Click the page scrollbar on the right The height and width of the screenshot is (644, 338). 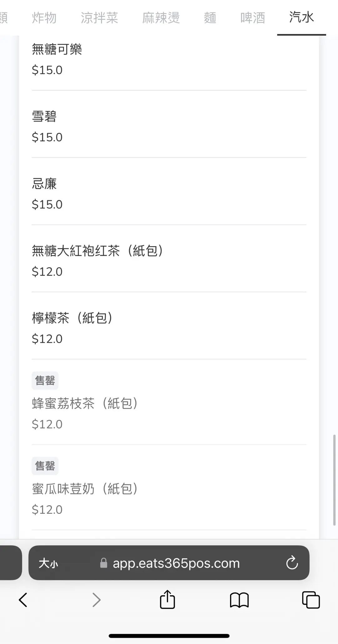pos(334,479)
